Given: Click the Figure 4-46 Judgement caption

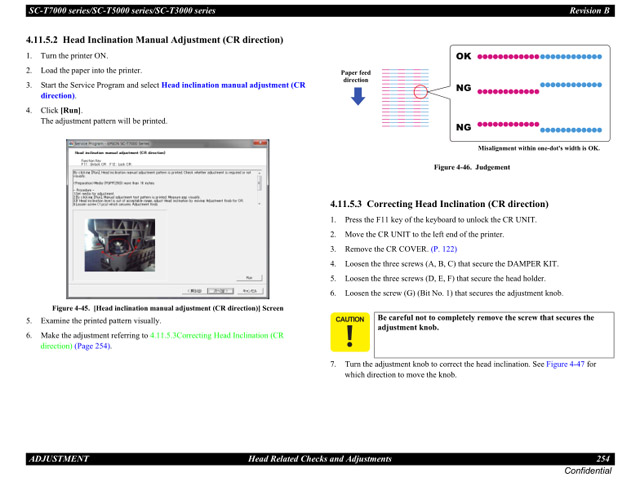Looking at the screenshot, I should coord(470,167).
